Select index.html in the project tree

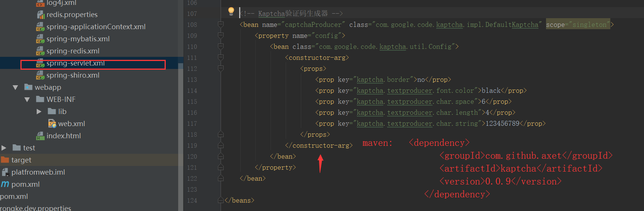tap(64, 136)
